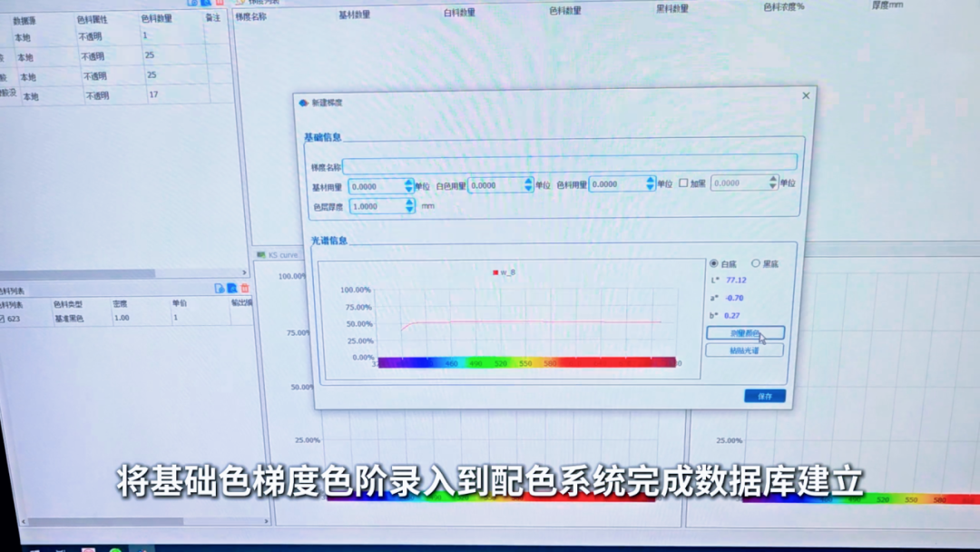Click the search icon in pigment list panel
Screen dimensions: 980x552
(232, 288)
